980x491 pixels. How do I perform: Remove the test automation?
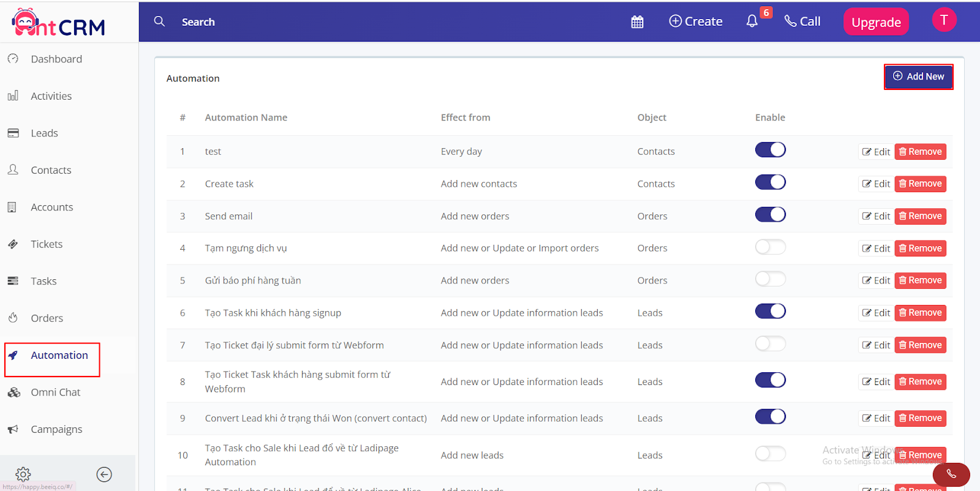[920, 152]
